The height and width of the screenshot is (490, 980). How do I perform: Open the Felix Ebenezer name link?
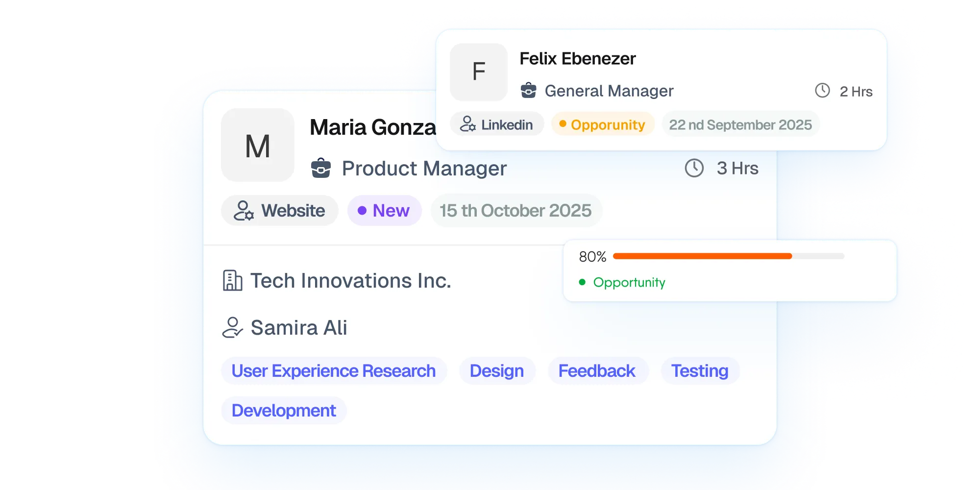[x=578, y=59]
